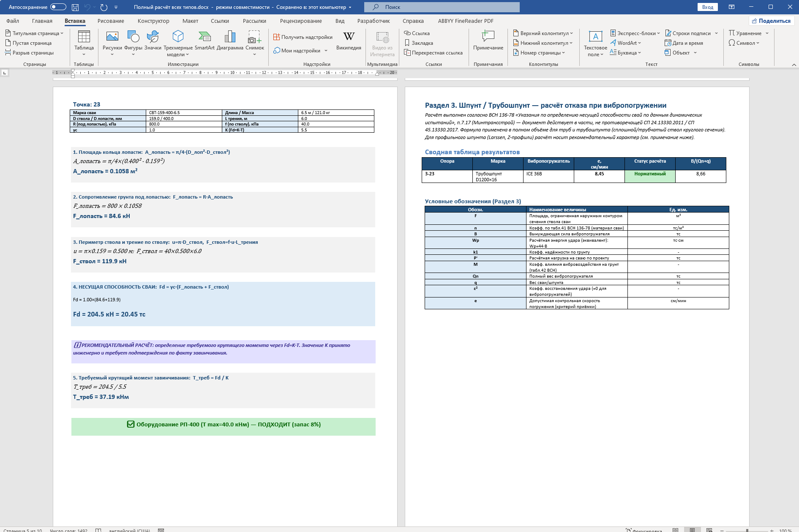Click the Вход sign-in button
Viewport: 799px width, 532px height.
[x=707, y=7]
